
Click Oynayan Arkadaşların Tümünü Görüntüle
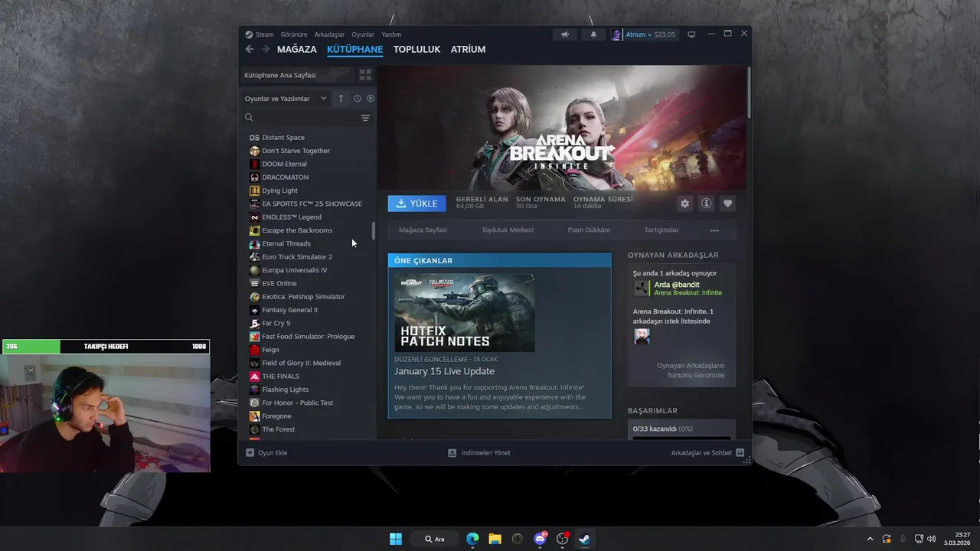coord(690,370)
